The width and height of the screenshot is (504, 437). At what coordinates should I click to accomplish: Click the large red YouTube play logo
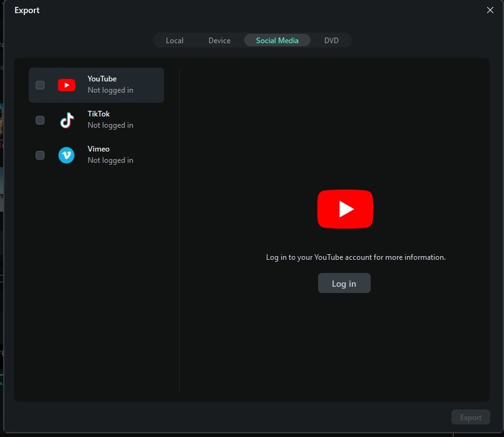pos(344,208)
